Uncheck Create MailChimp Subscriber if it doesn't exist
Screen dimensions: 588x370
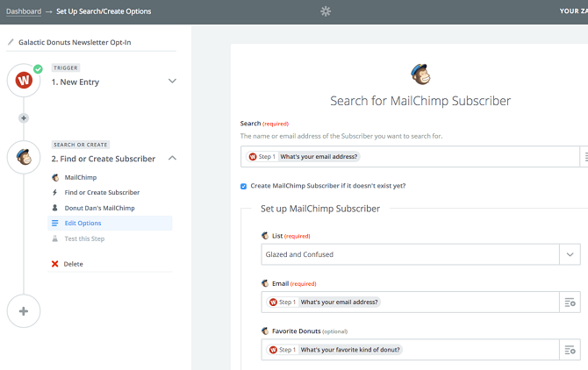[243, 186]
